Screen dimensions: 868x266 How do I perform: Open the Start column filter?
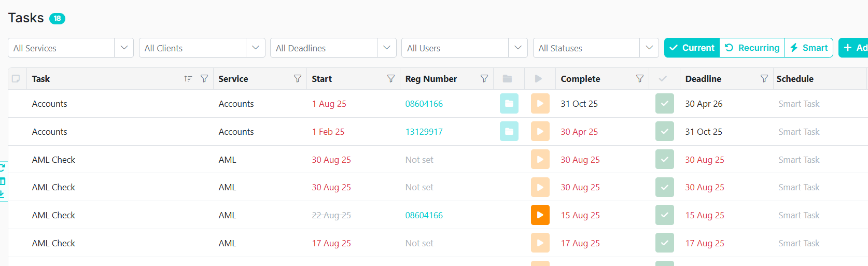click(391, 79)
